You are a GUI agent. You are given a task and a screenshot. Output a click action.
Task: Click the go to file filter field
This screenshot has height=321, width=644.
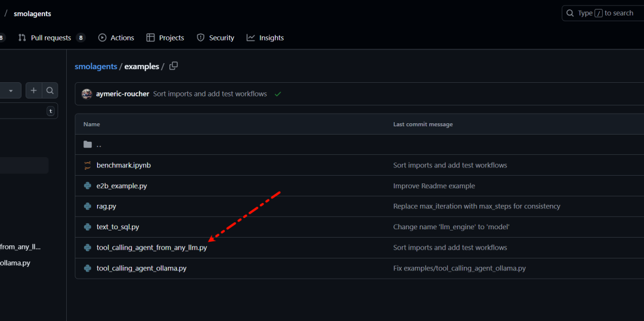click(29, 111)
